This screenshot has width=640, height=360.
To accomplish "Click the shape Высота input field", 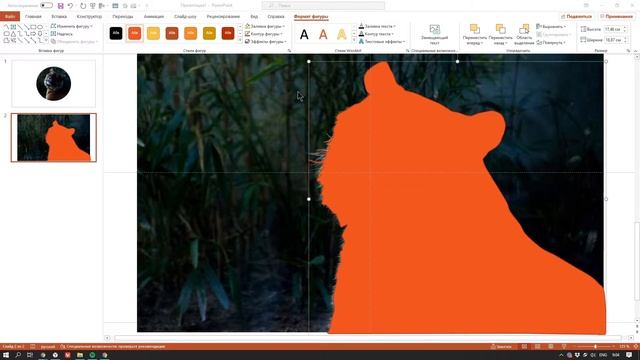I will 614,29.
